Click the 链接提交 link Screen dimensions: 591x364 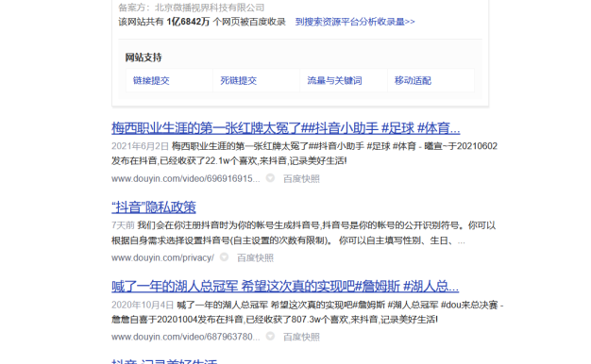click(x=151, y=80)
